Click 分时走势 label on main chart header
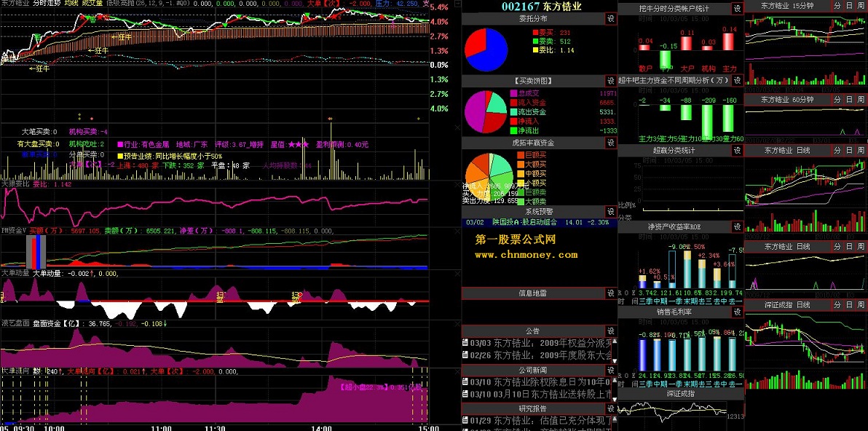 (47, 4)
